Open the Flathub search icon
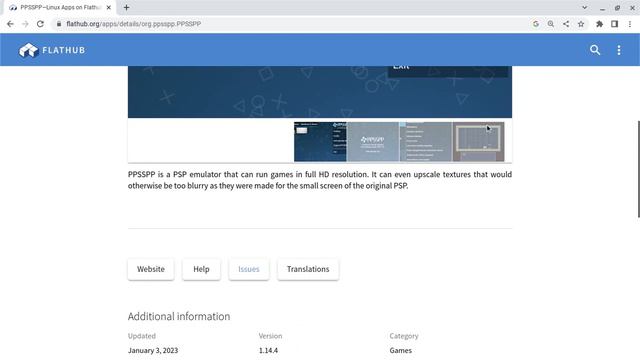640x360 pixels. pos(595,50)
